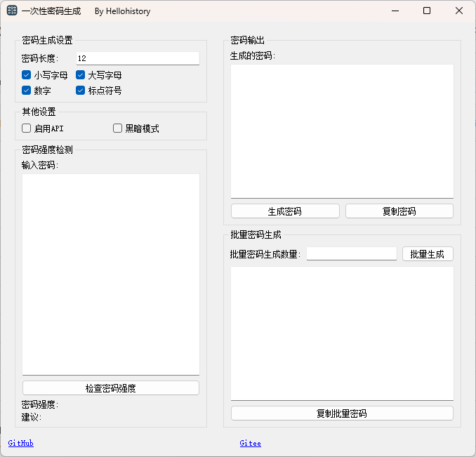
Task: Click the 批量密码生成数量 input field
Action: (351, 254)
